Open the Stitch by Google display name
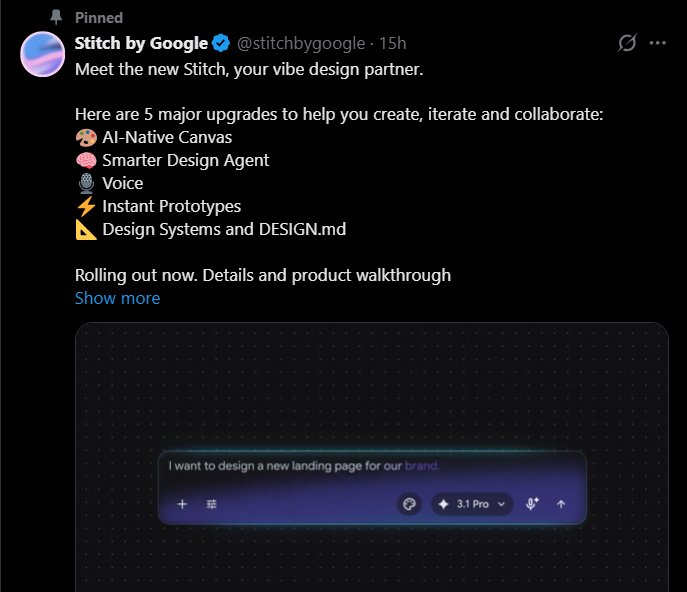This screenshot has height=592, width=687. tap(141, 43)
